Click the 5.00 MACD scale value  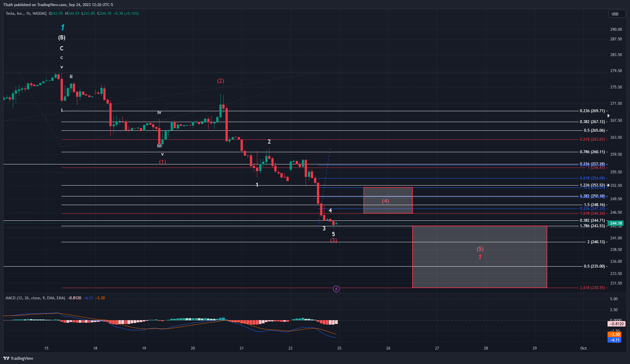(x=614, y=299)
